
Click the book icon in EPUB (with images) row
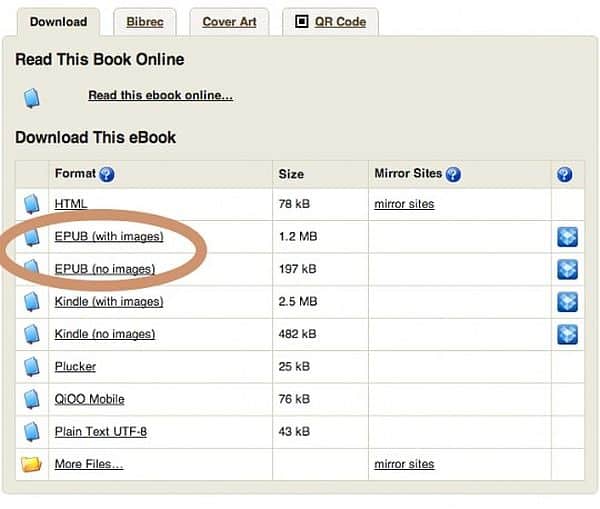(32, 236)
